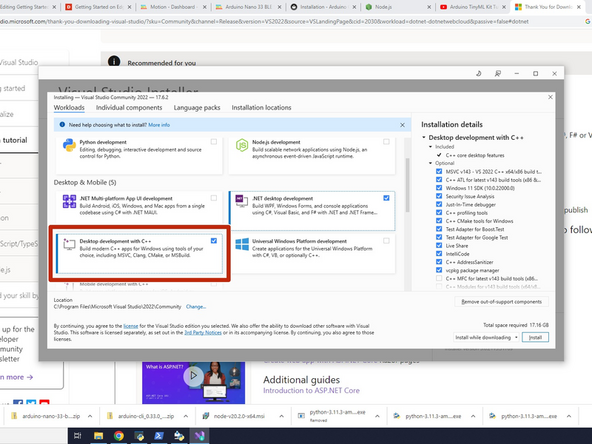This screenshot has height=444, width=592.
Task: Open the 3rd Party Notices link
Action: tap(203, 333)
